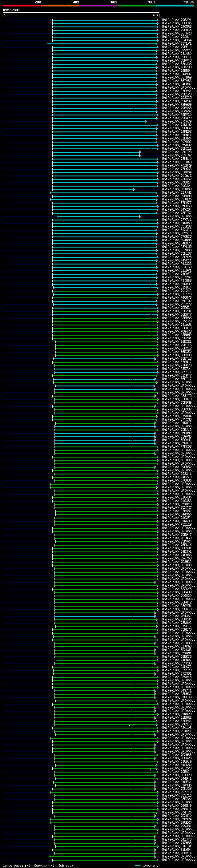Choose the UniRef100_A9RVC0 hit
Image resolution: width=197 pixels, height=868 pixels.
(176, 115)
